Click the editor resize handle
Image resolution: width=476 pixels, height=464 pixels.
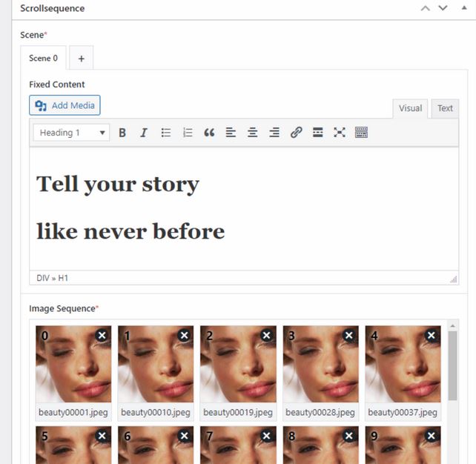coord(454,279)
